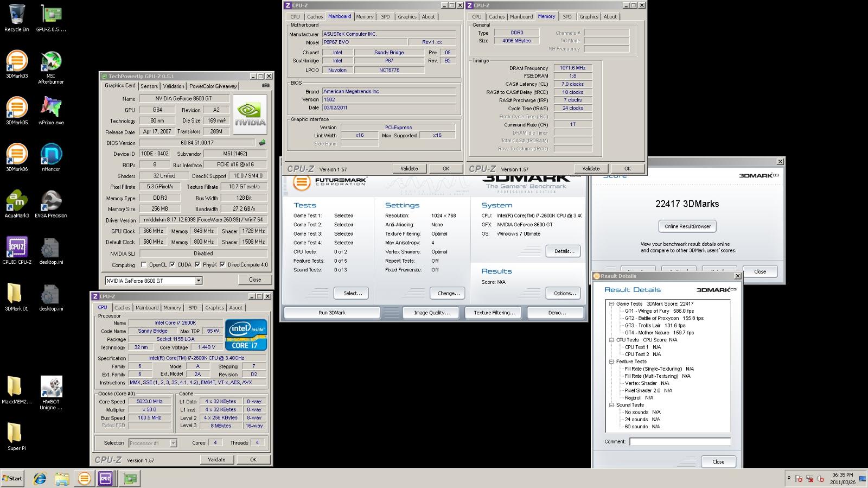Click Close in the Result Details window
The width and height of the screenshot is (868, 488).
718,461
